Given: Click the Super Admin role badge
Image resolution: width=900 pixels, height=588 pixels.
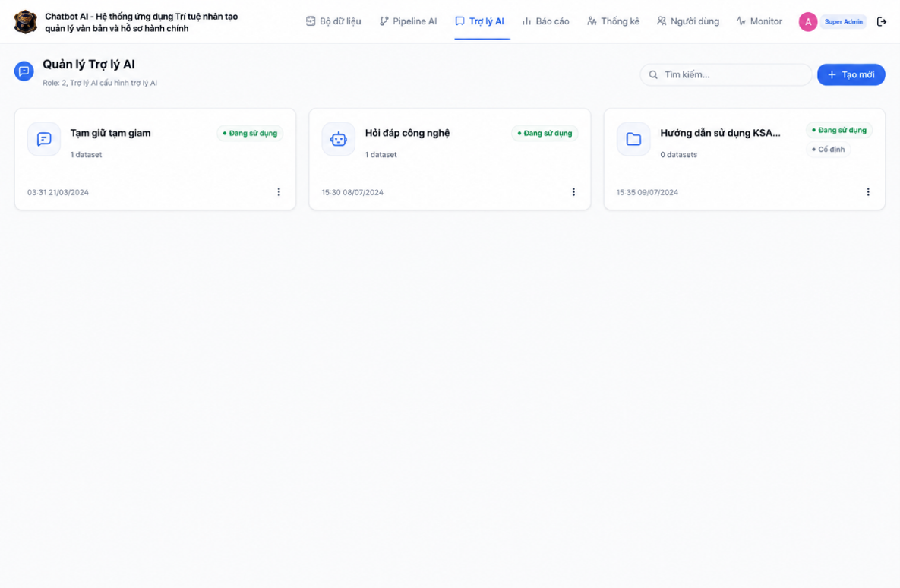Looking at the screenshot, I should 843,22.
